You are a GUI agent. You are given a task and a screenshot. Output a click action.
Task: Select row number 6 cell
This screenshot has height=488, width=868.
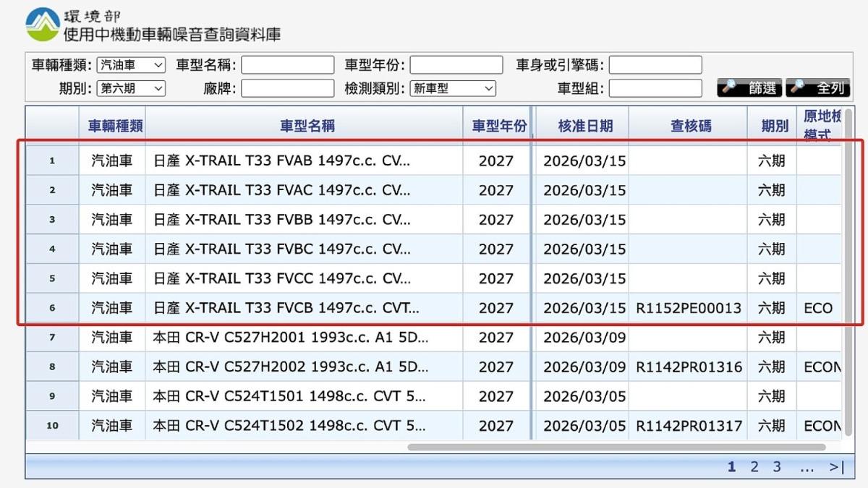(52, 308)
